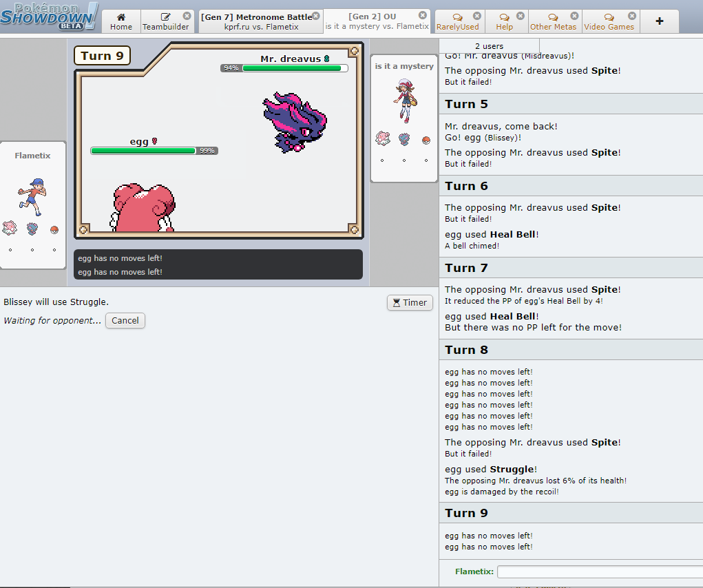Viewport: 703px width, 588px height.
Task: Close the RarelyUsed room tab
Action: (477, 16)
